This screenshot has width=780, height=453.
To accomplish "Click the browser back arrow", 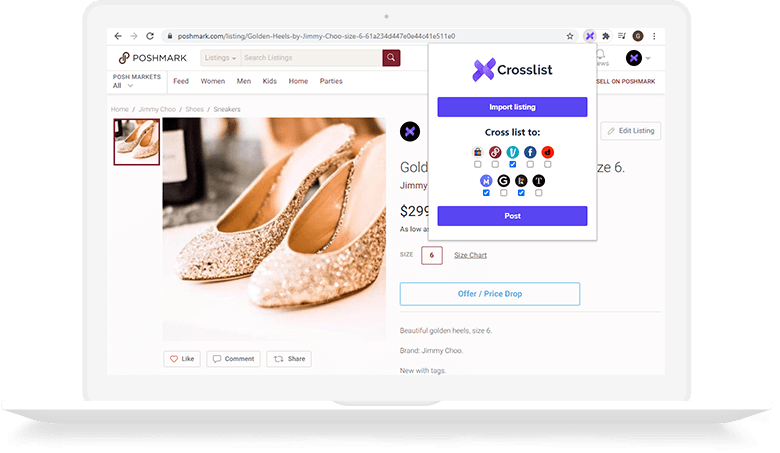I will 118,36.
